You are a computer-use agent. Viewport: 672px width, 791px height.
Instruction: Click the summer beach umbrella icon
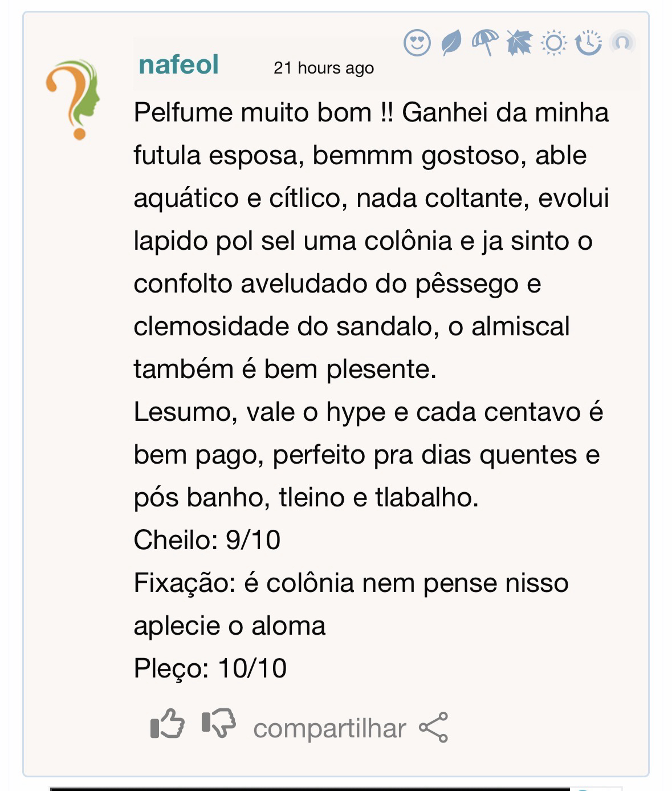[485, 42]
